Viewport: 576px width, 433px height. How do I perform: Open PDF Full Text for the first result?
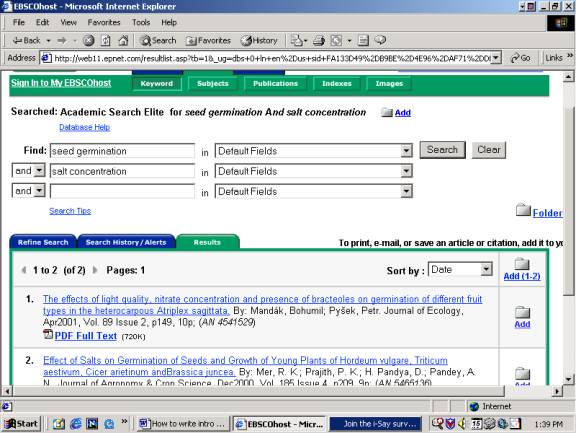[86, 336]
